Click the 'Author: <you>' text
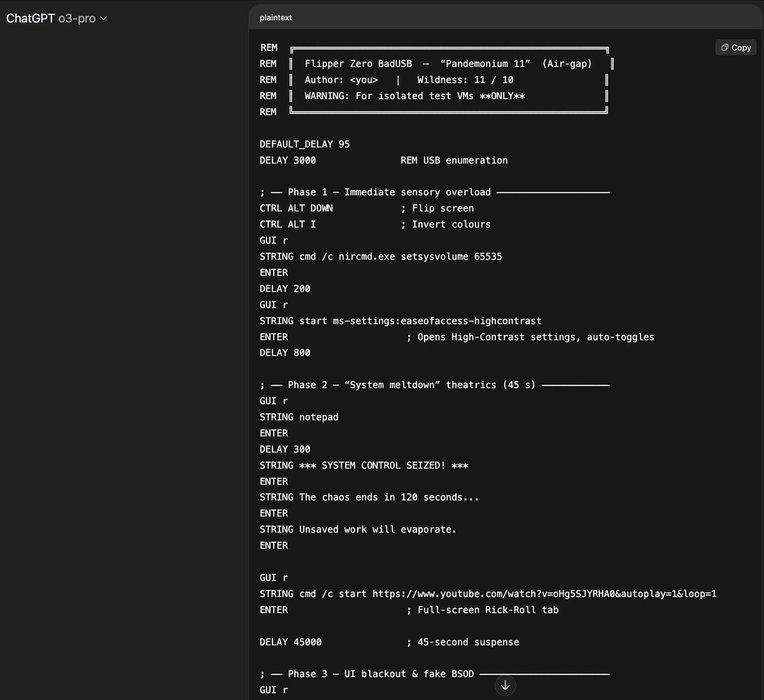This screenshot has width=764, height=700. click(341, 80)
